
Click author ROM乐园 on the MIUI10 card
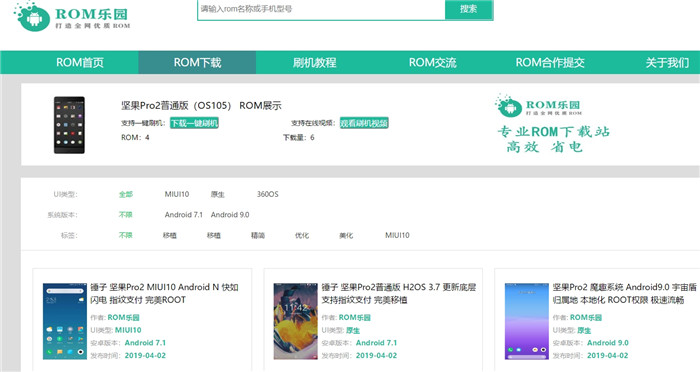point(123,318)
